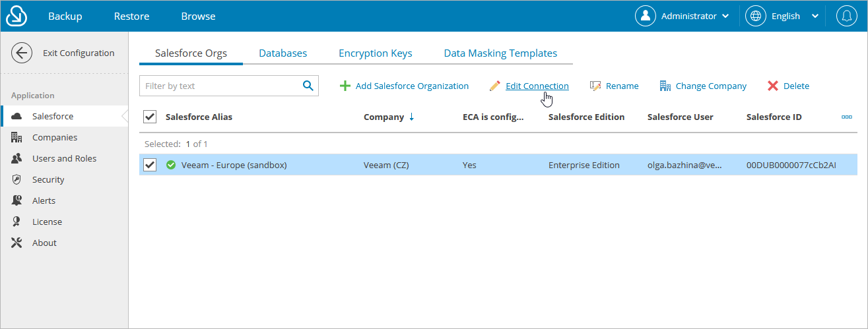This screenshot has height=329, width=868.
Task: Click the search magnifier icon
Action: tap(308, 85)
